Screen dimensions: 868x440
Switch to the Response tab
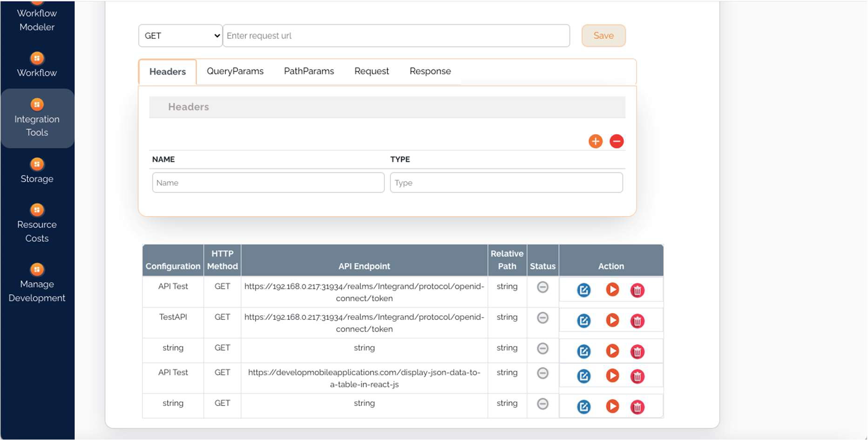click(x=430, y=71)
